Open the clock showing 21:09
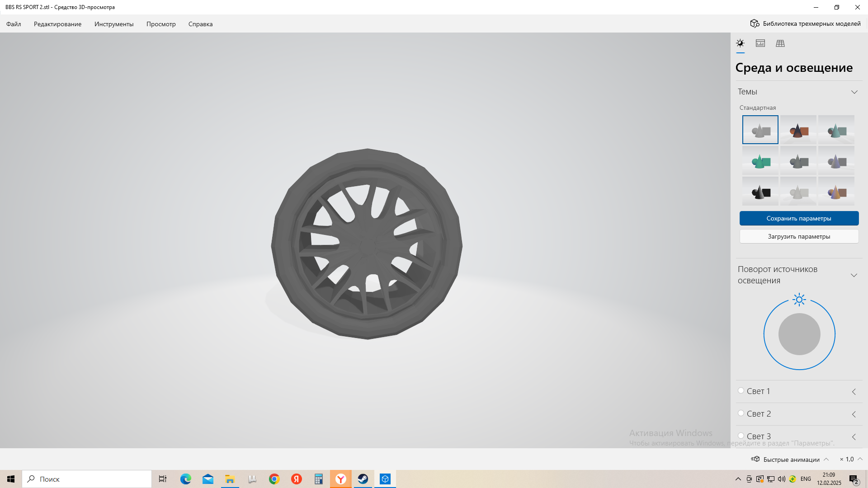This screenshot has width=868, height=488. [829, 479]
